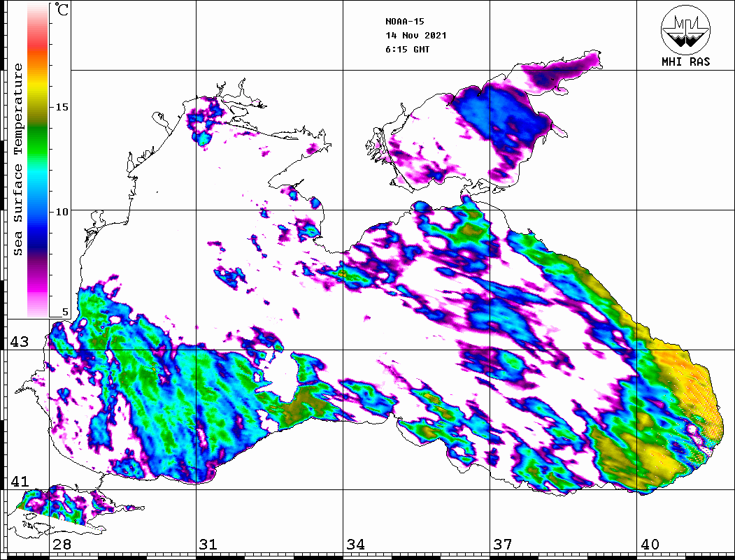
Task: Click the longitude label 40
Action: tap(650, 545)
